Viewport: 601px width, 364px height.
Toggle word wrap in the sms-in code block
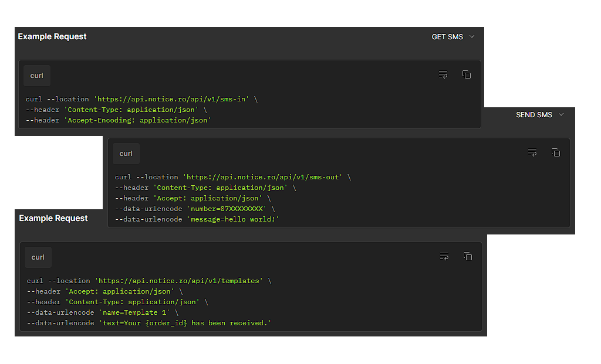(443, 74)
